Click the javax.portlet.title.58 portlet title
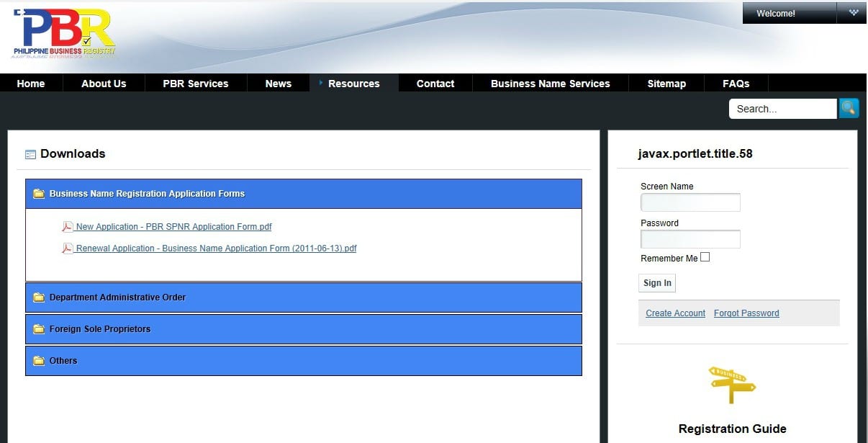The width and height of the screenshot is (868, 443). [x=695, y=153]
